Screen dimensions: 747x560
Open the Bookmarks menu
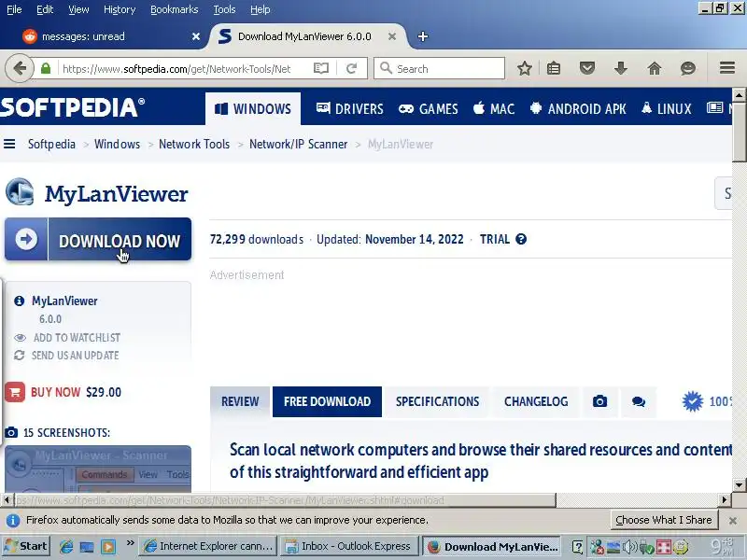[x=174, y=9]
